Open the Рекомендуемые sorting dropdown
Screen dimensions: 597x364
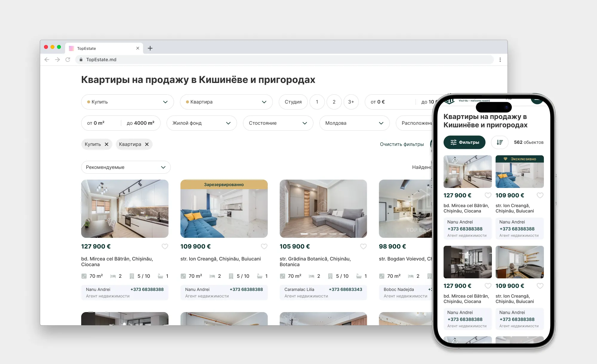tap(126, 167)
